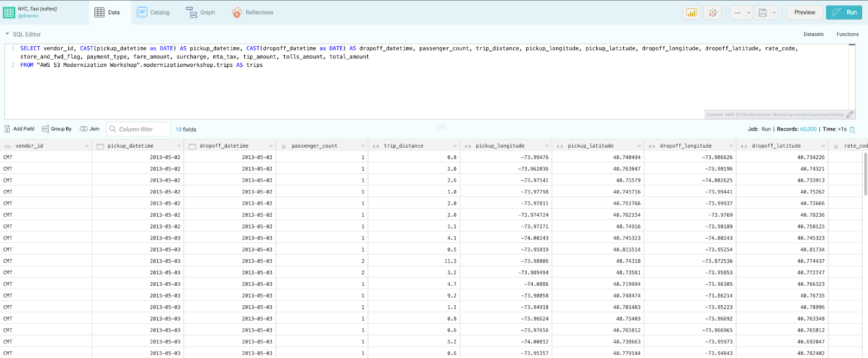Copy job info clipboard icon
Image resolution: width=868 pixels, height=358 pixels.
[852, 129]
